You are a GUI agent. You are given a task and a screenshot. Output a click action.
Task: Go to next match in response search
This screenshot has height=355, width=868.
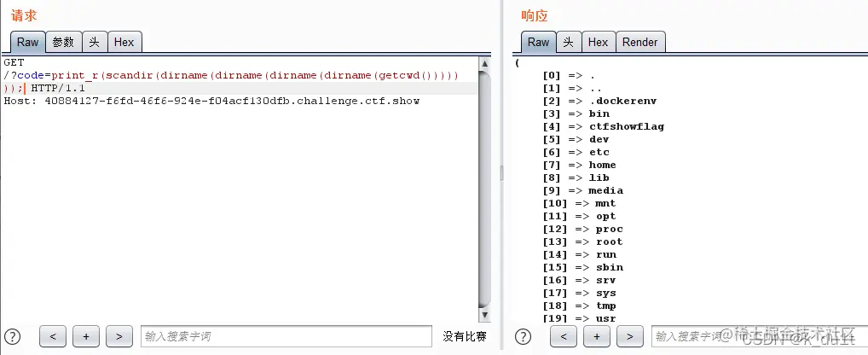(x=630, y=336)
